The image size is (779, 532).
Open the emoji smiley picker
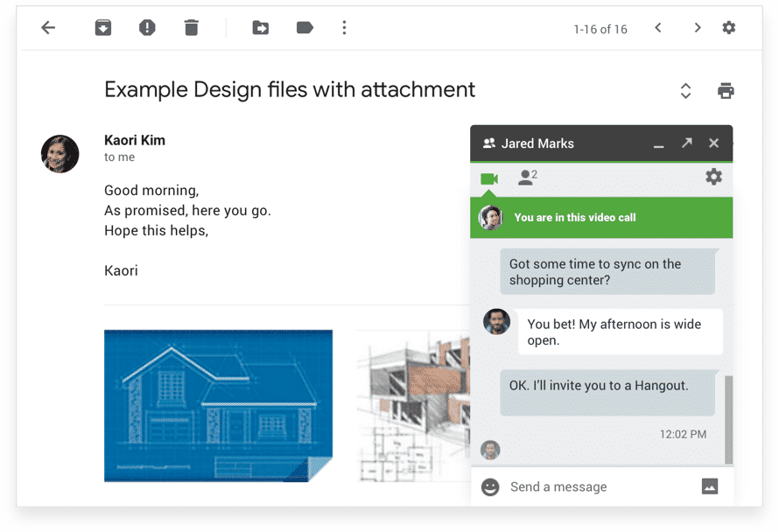coord(490,487)
